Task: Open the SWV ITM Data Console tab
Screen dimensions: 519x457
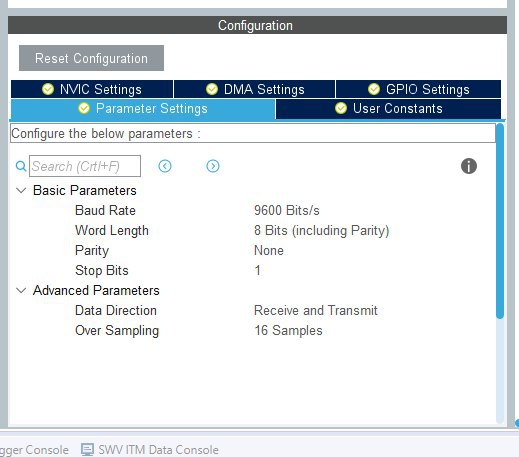Action: tap(150, 450)
